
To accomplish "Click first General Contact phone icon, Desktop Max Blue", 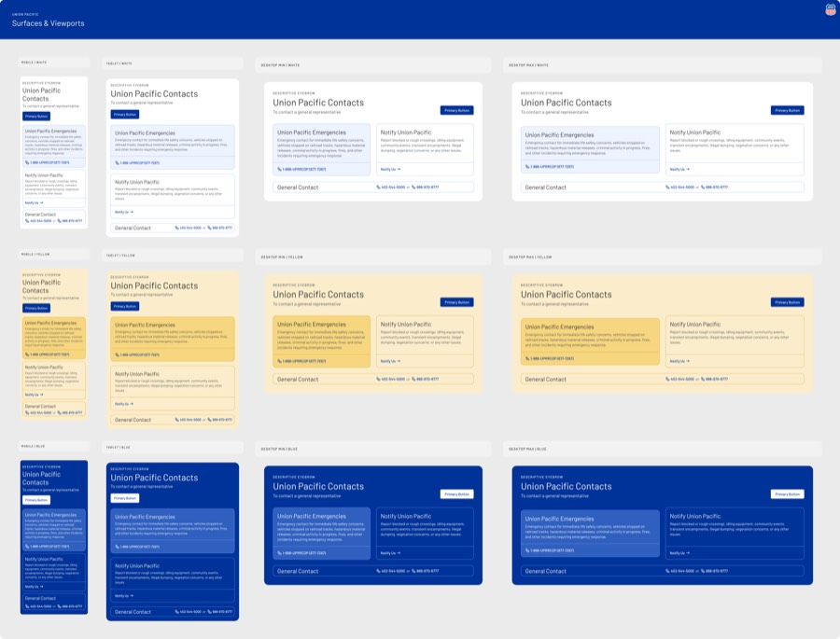I will coord(667,571).
